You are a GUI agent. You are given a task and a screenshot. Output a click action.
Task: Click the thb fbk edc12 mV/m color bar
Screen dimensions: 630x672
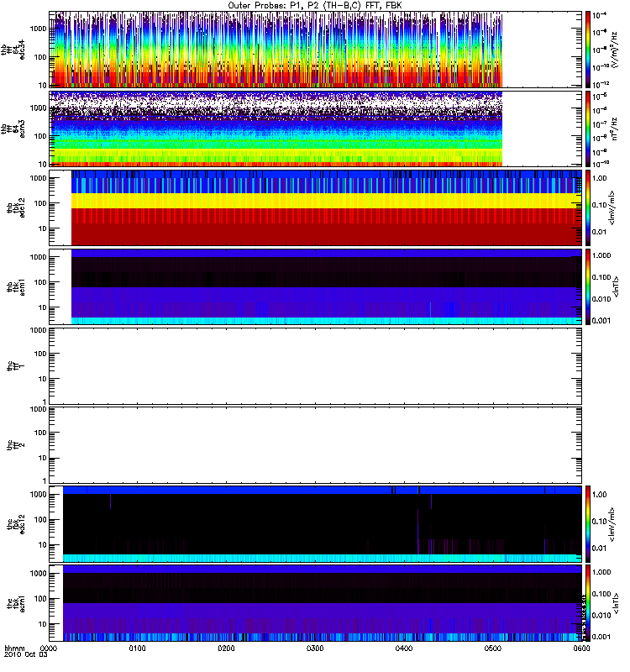pos(588,207)
